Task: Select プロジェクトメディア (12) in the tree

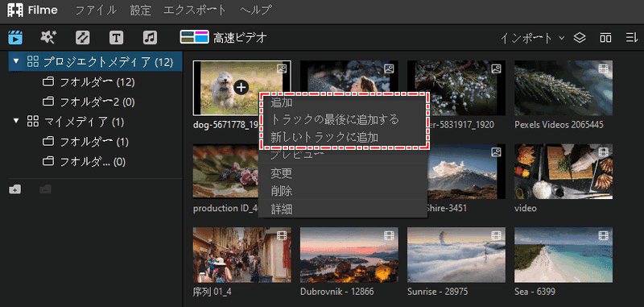Action: click(x=95, y=62)
